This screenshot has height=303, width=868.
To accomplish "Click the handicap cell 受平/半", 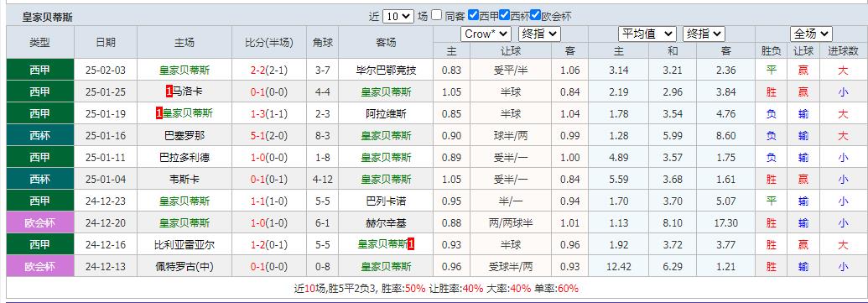I will [x=511, y=71].
